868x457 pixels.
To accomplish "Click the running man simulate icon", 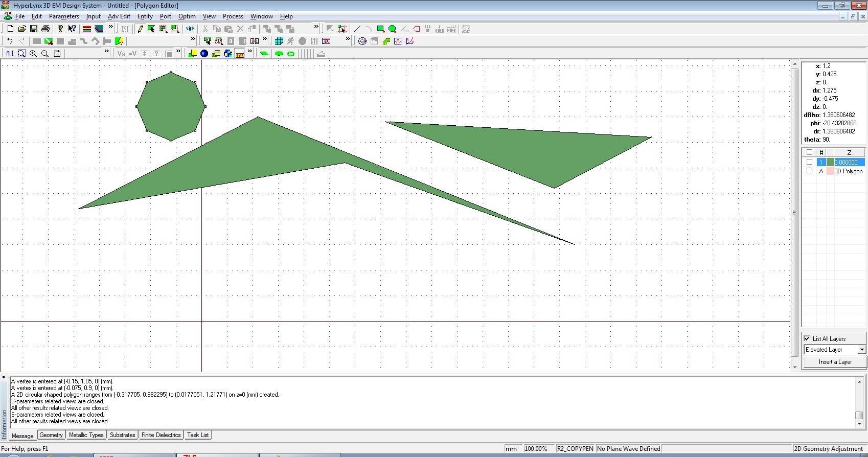I will (290, 41).
